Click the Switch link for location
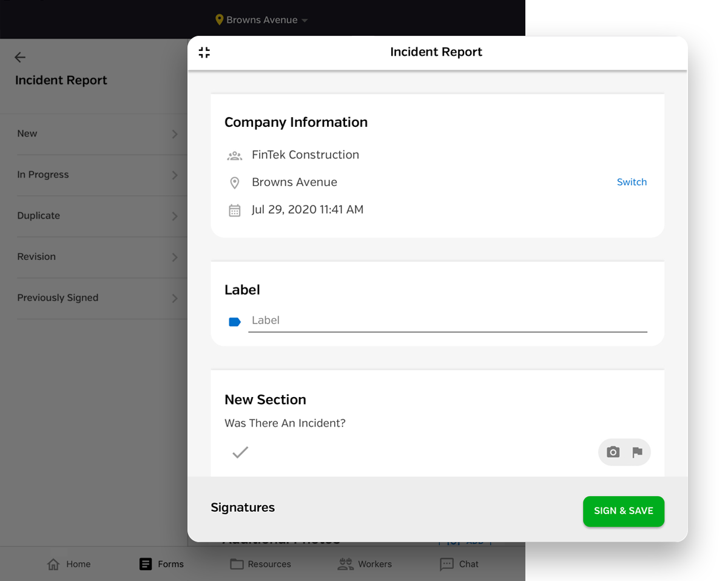This screenshot has height=581, width=728. click(632, 182)
